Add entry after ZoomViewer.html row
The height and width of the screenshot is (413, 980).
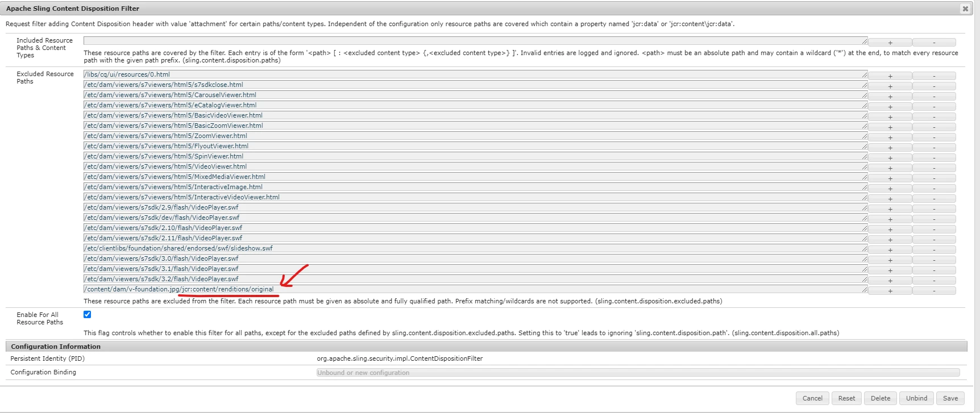coord(890,137)
